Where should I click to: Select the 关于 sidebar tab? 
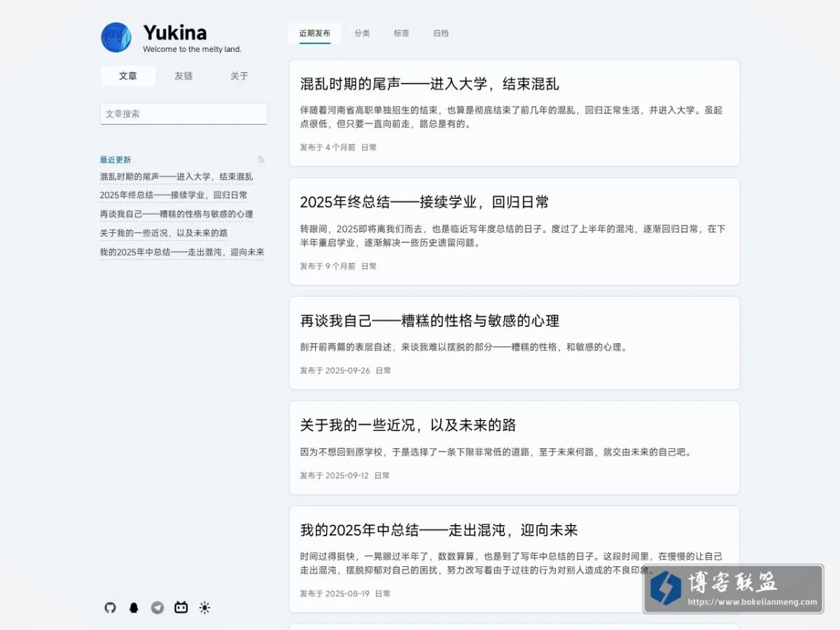pos(239,76)
